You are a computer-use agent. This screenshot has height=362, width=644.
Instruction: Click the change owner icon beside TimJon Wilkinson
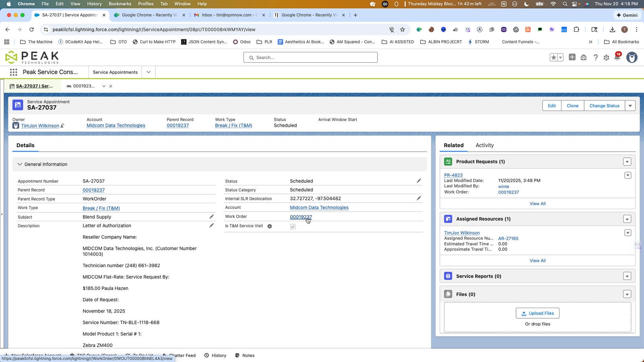(x=62, y=126)
